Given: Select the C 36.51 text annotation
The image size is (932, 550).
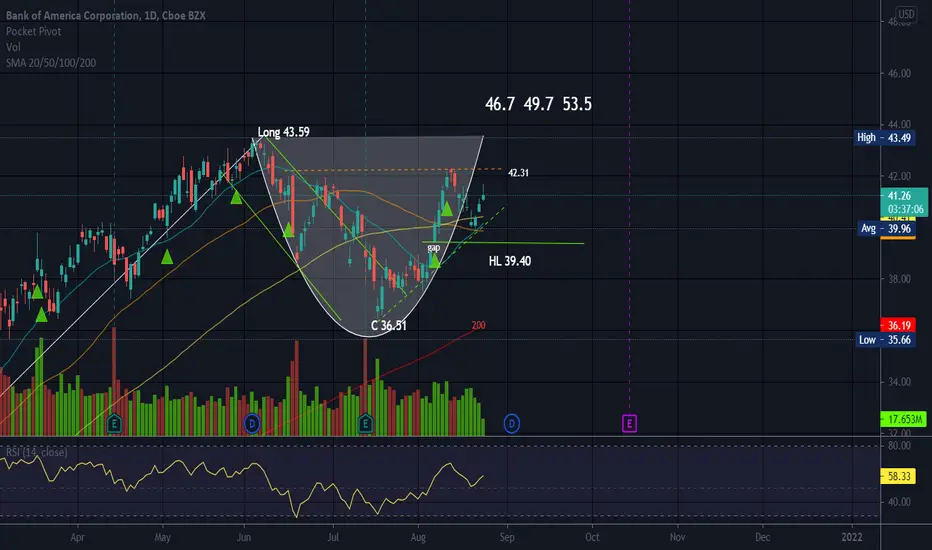Looking at the screenshot, I should click(389, 325).
